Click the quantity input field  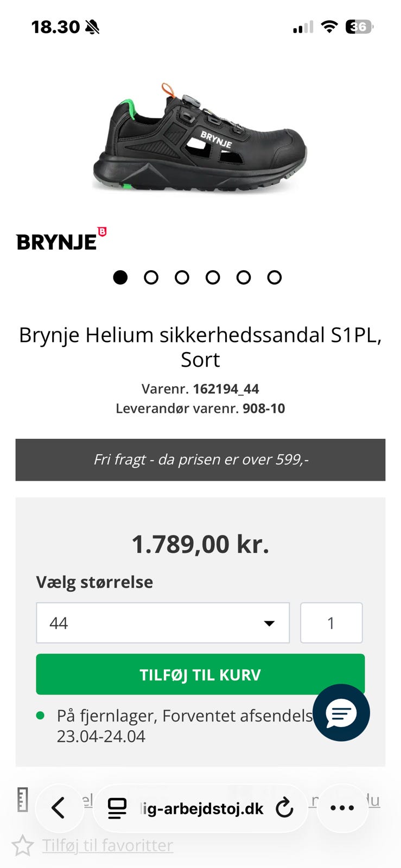point(331,623)
